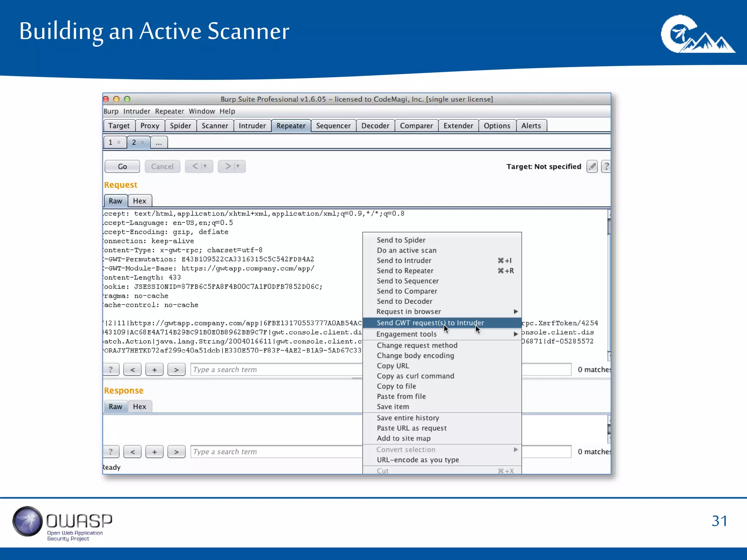Screen dimensions: 747x560
Task: Open the Intruder menu in menu bar
Action: click(x=137, y=111)
